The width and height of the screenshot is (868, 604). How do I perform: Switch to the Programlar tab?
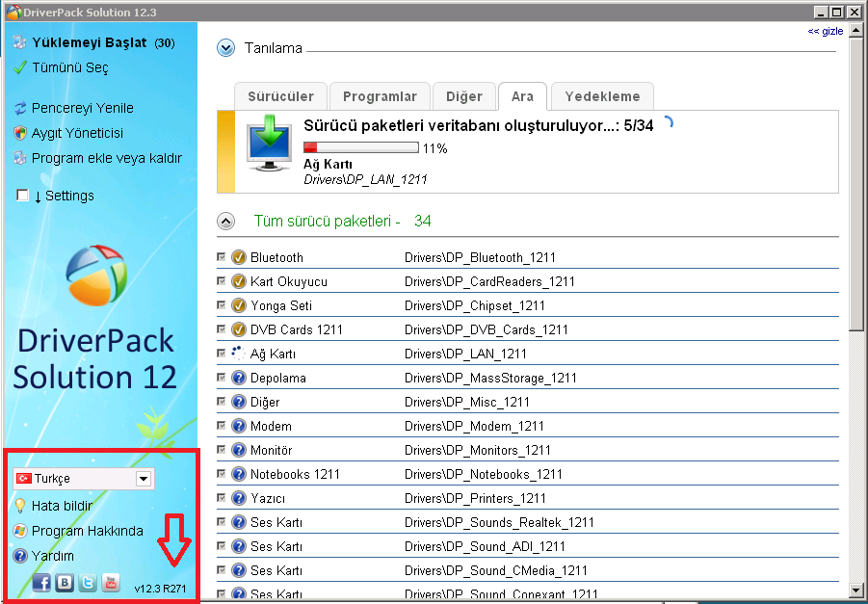pos(380,96)
